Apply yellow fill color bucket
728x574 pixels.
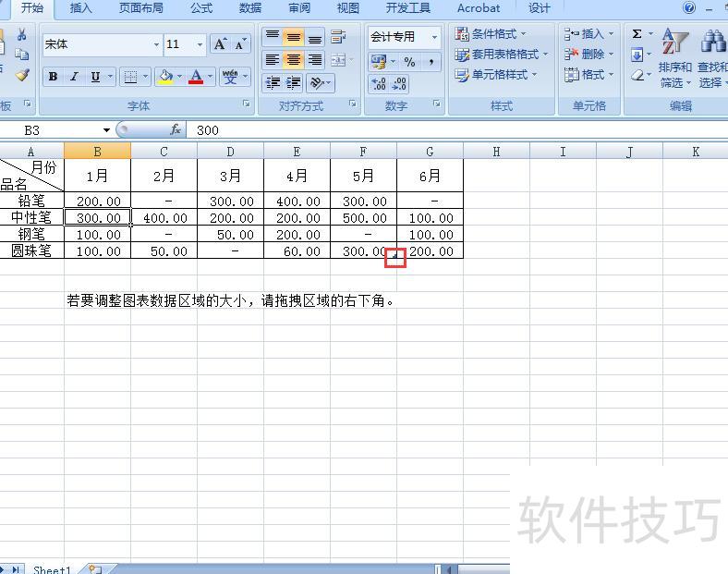165,77
